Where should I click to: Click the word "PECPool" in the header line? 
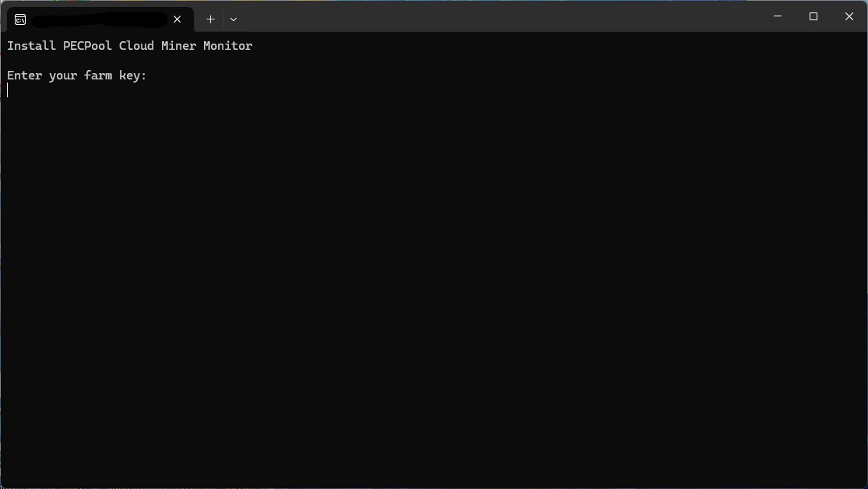87,46
